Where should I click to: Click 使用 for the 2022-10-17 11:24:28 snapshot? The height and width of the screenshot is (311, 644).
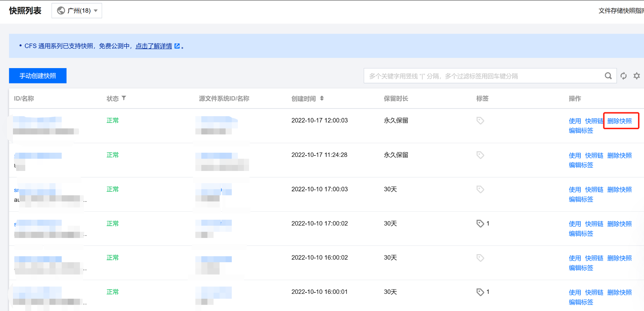pos(575,155)
